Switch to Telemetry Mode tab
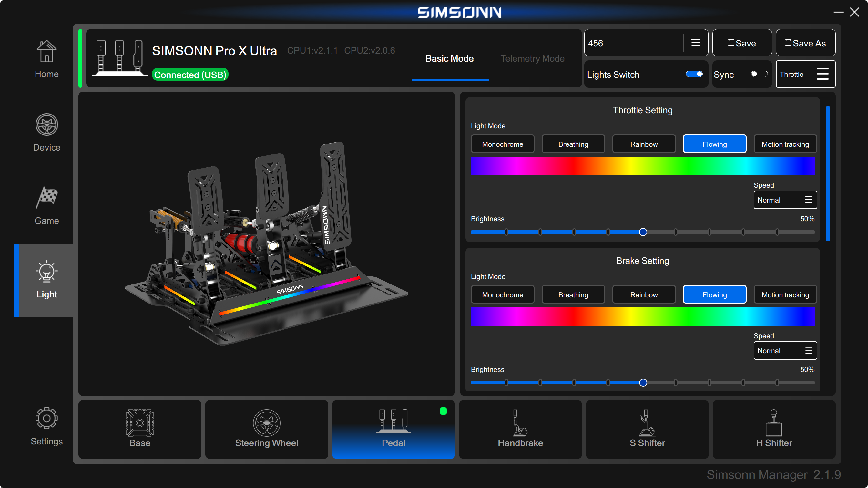This screenshot has height=488, width=868. click(532, 59)
